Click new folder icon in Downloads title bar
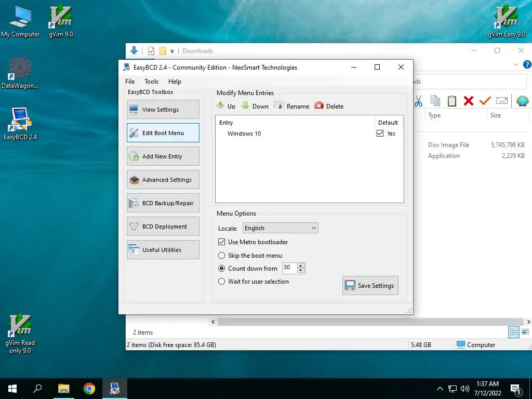Viewport: 532px width, 399px height. tap(163, 51)
